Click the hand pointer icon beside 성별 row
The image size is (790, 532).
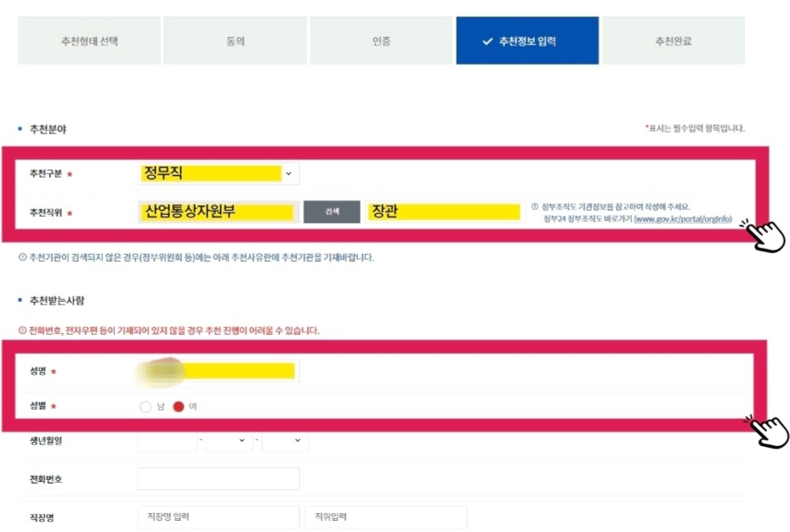click(x=767, y=432)
